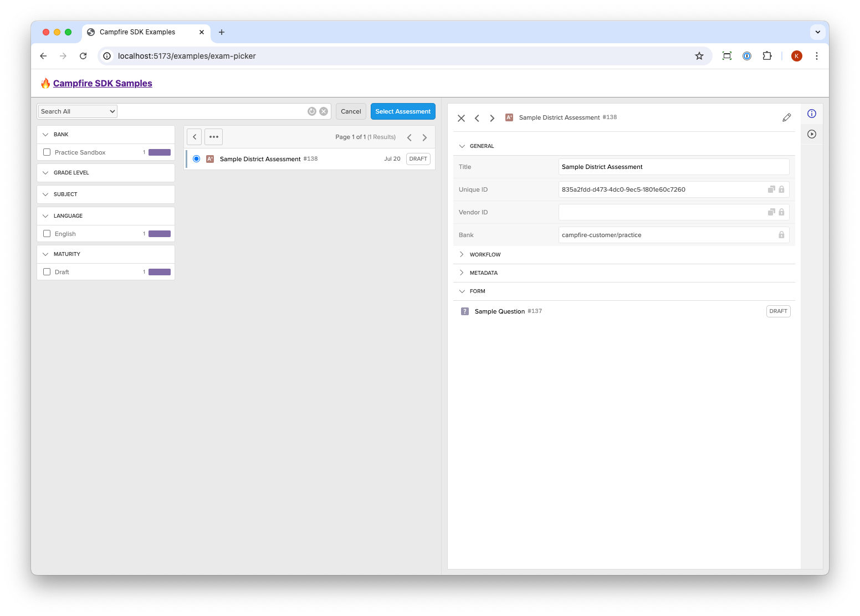Check the Draft maturity filter
Screen dimensions: 860x616
47,272
